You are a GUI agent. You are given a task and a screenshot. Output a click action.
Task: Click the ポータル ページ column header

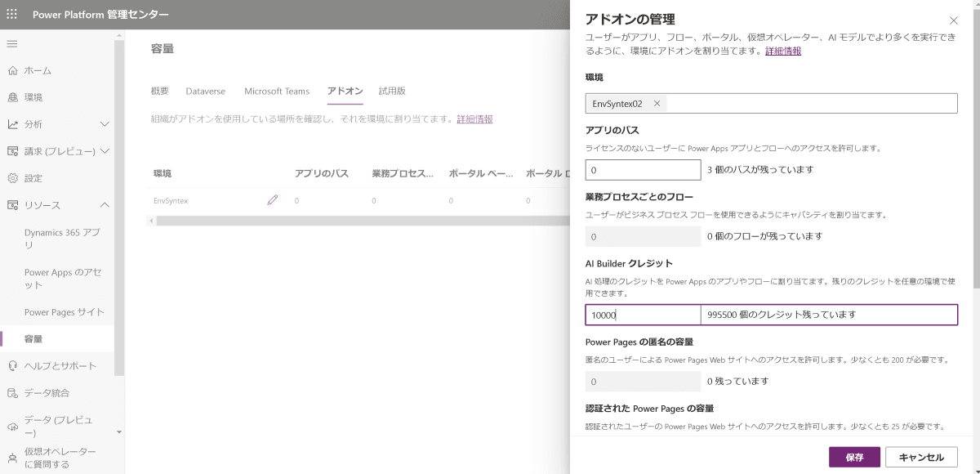coord(482,174)
